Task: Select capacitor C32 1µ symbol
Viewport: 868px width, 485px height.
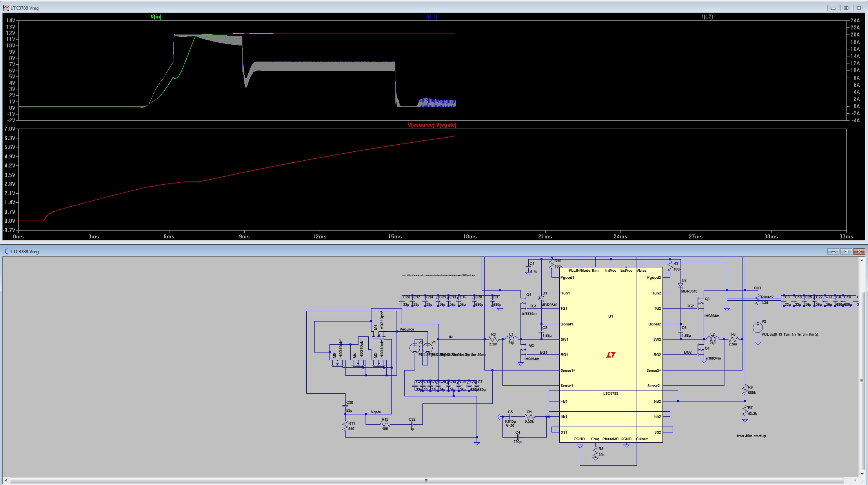Action: [412, 424]
